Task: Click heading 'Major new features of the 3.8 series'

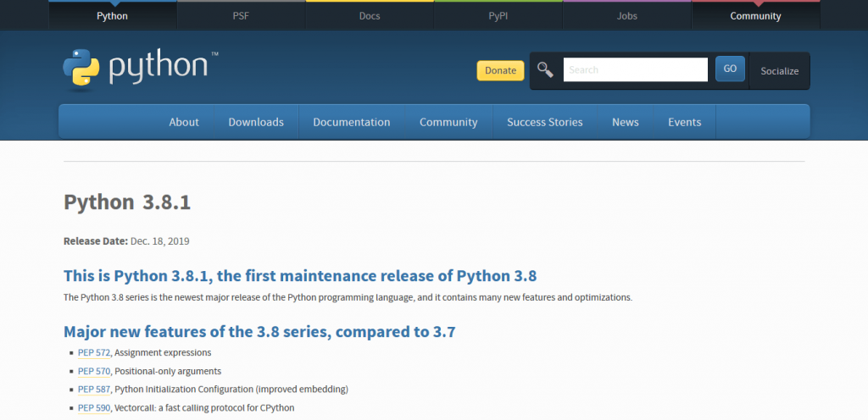Action: pos(259,332)
